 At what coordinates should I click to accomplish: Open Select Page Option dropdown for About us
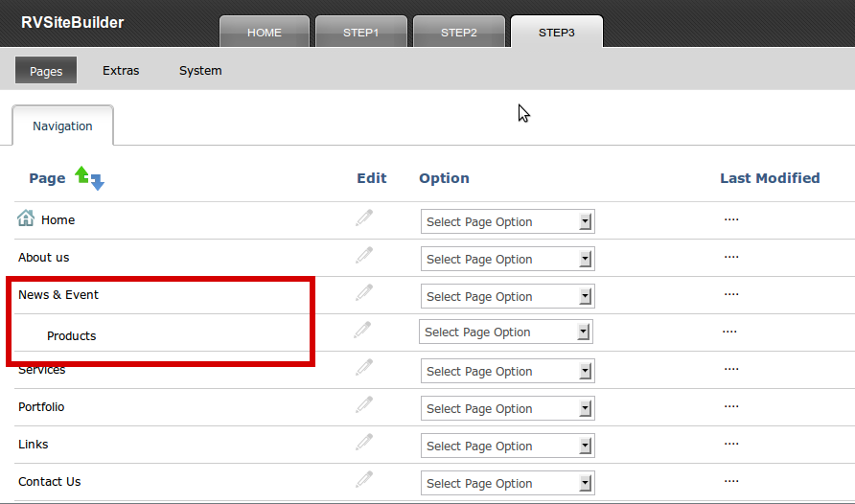click(508, 259)
